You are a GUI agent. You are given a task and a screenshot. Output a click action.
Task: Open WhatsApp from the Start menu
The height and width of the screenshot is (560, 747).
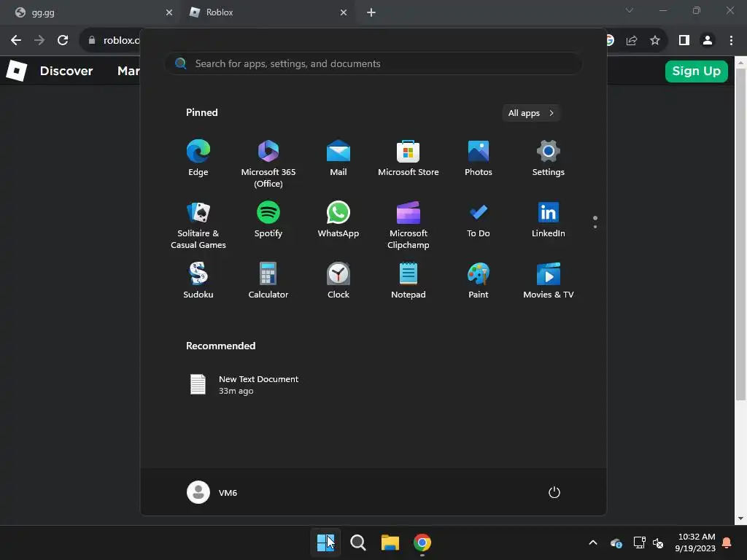tap(338, 220)
